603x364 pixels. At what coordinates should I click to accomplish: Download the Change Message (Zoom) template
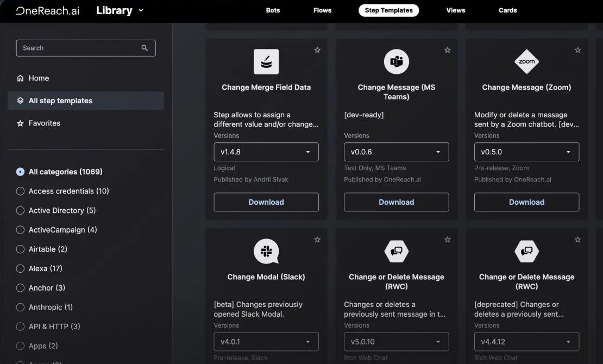(x=527, y=202)
